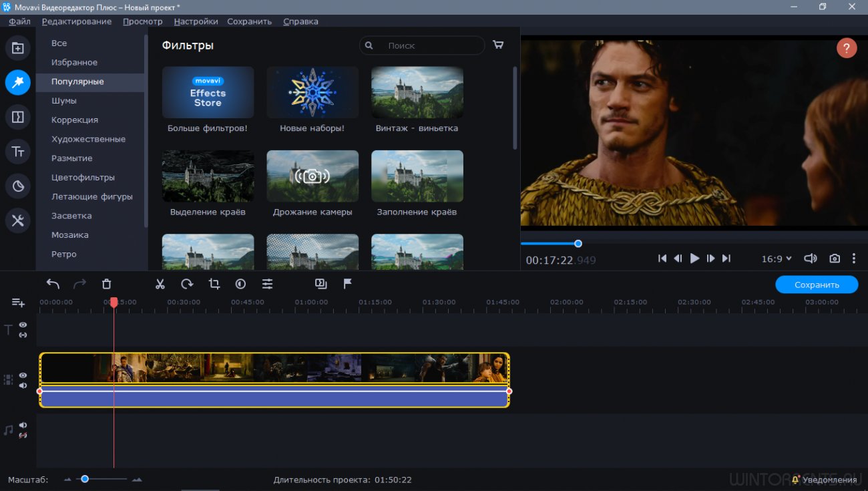Open the More Tools wrench icon
The height and width of the screenshot is (491, 868).
[18, 220]
